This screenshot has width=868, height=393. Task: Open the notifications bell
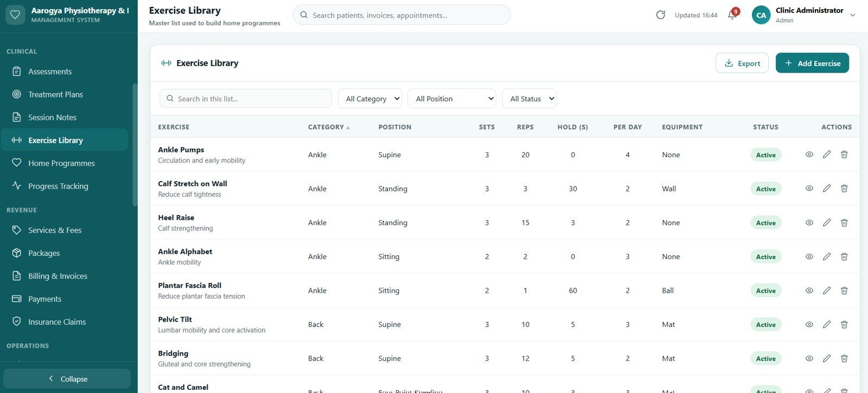732,15
